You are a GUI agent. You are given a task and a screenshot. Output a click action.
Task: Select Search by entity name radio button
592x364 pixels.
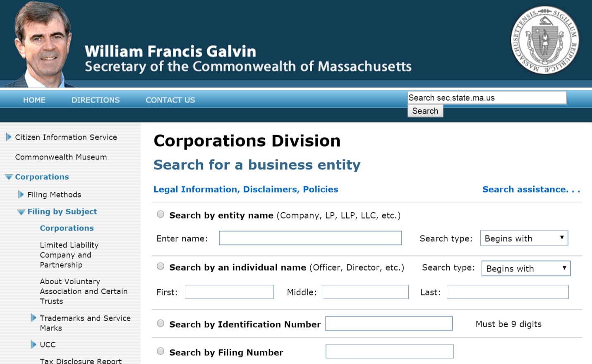pyautogui.click(x=161, y=214)
